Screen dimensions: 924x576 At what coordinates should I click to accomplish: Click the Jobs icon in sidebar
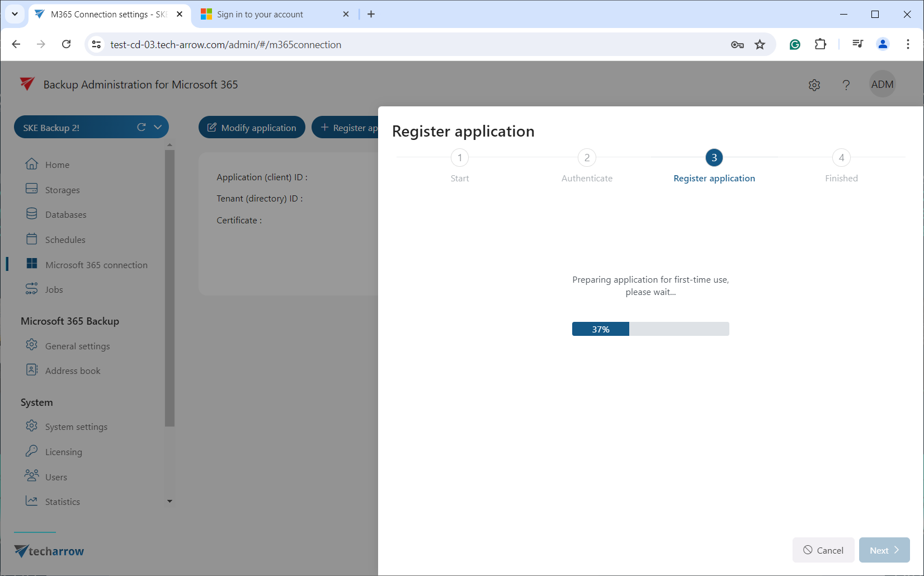click(x=32, y=289)
